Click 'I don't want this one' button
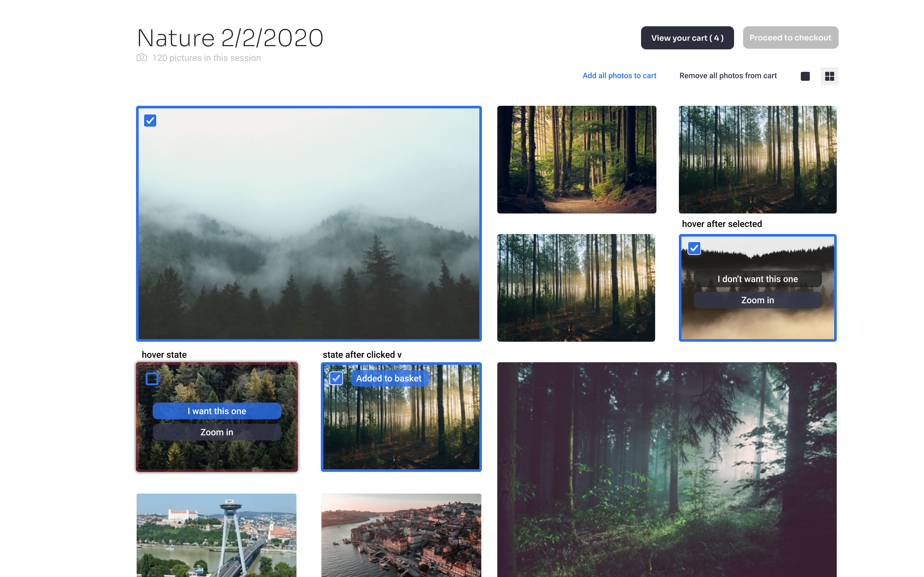Screen dimensions: 924x577 (757, 279)
